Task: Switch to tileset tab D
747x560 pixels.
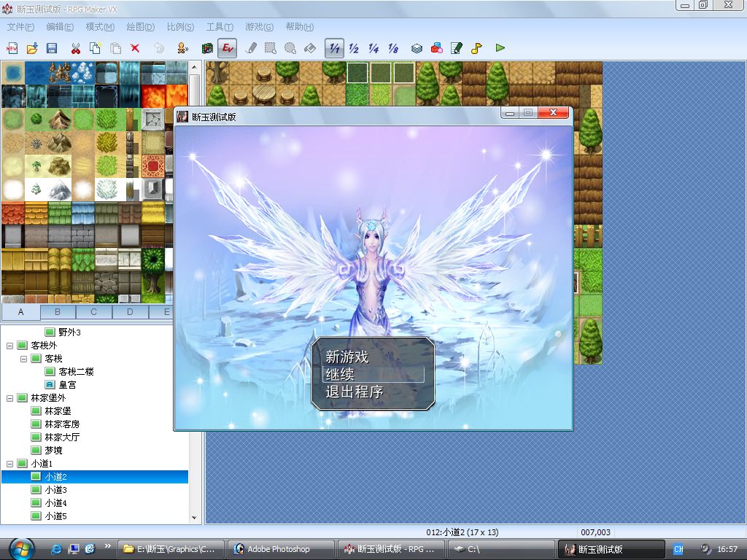Action: [x=130, y=312]
